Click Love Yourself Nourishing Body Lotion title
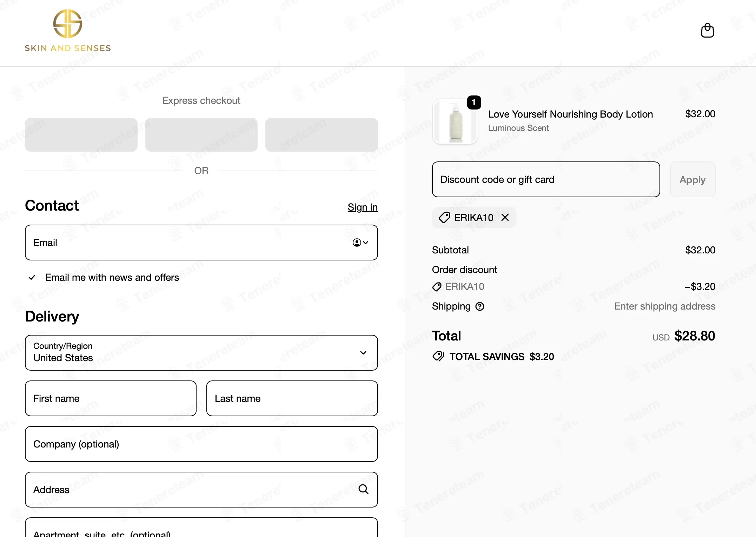This screenshot has height=537, width=756. [570, 114]
